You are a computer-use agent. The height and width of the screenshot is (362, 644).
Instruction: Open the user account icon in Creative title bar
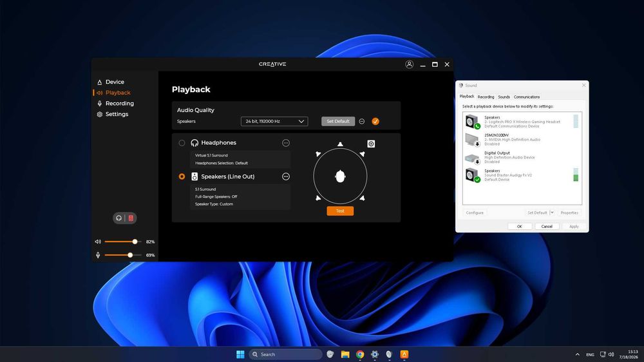(x=409, y=64)
